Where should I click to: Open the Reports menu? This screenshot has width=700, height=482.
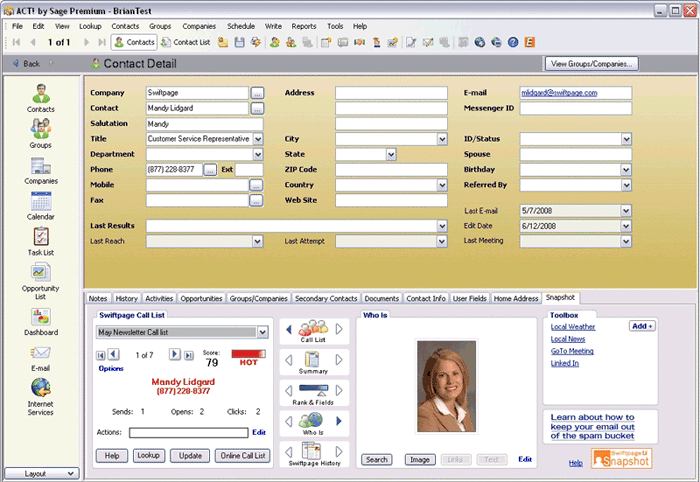[304, 26]
